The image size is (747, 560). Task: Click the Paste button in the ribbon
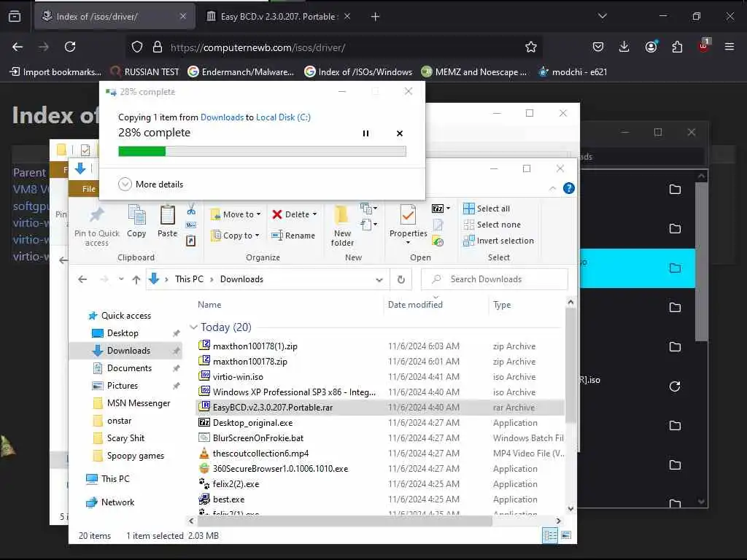[x=167, y=221]
